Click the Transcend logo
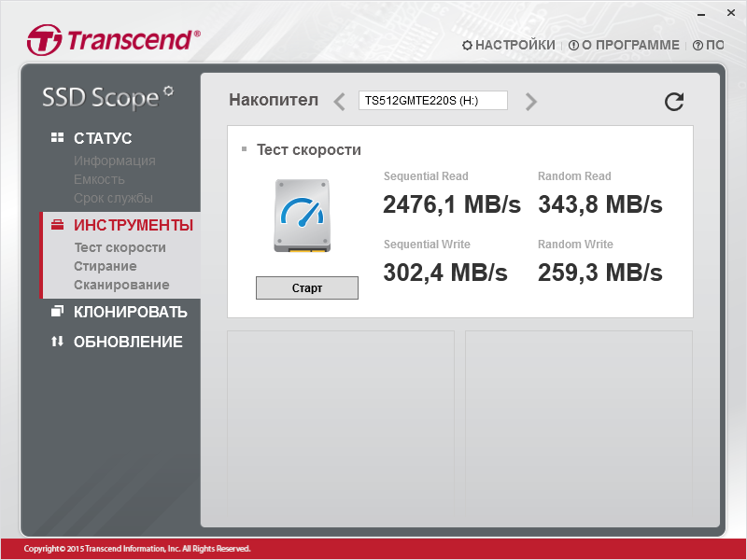The width and height of the screenshot is (747, 560). click(x=113, y=40)
